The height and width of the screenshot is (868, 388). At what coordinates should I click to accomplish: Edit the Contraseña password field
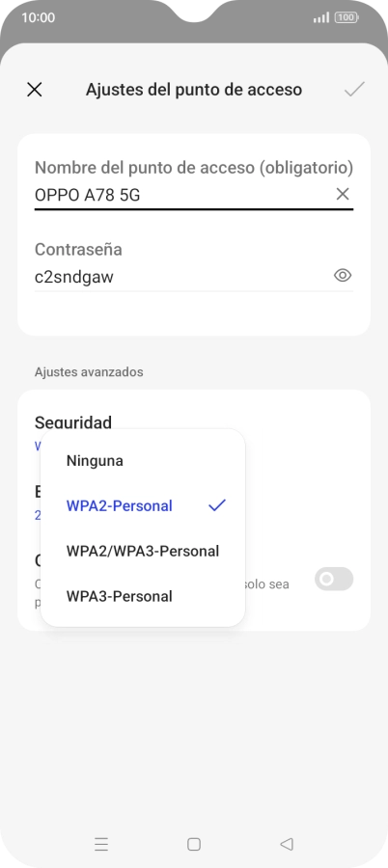pyautogui.click(x=183, y=276)
